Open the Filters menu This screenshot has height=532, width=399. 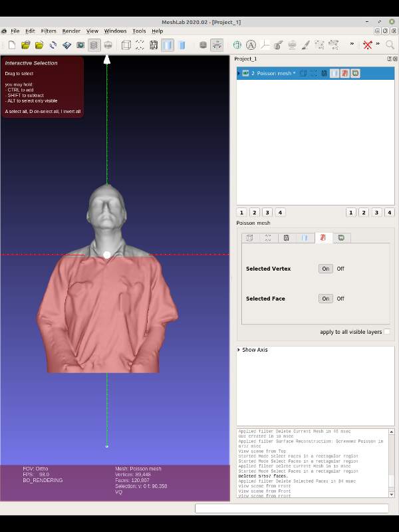(49, 31)
